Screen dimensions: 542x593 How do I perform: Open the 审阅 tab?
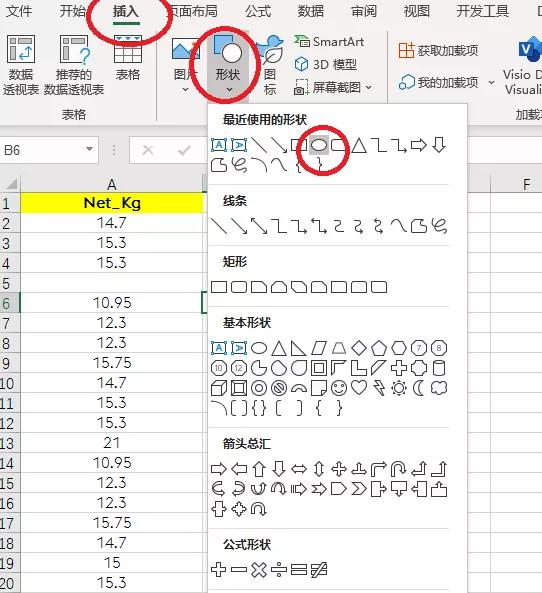pyautogui.click(x=363, y=11)
